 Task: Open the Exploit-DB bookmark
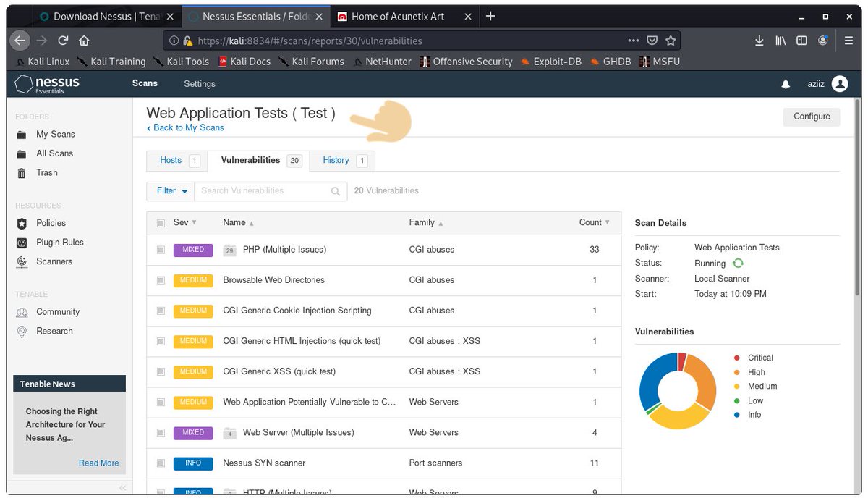(550, 62)
